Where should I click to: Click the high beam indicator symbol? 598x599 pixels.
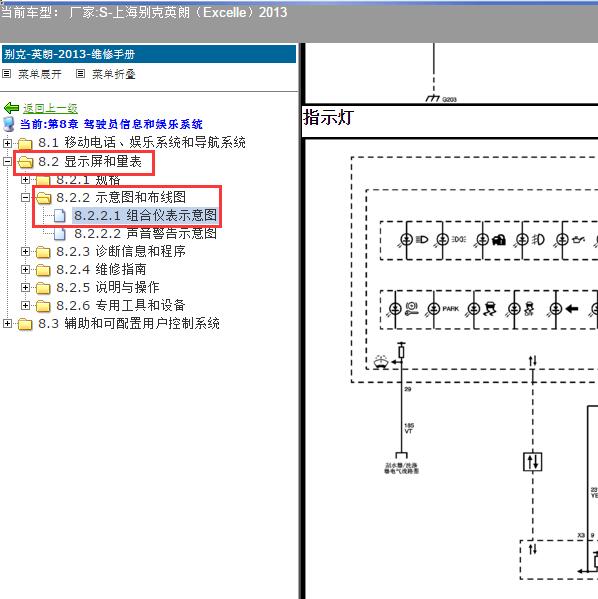pyautogui.click(x=422, y=240)
